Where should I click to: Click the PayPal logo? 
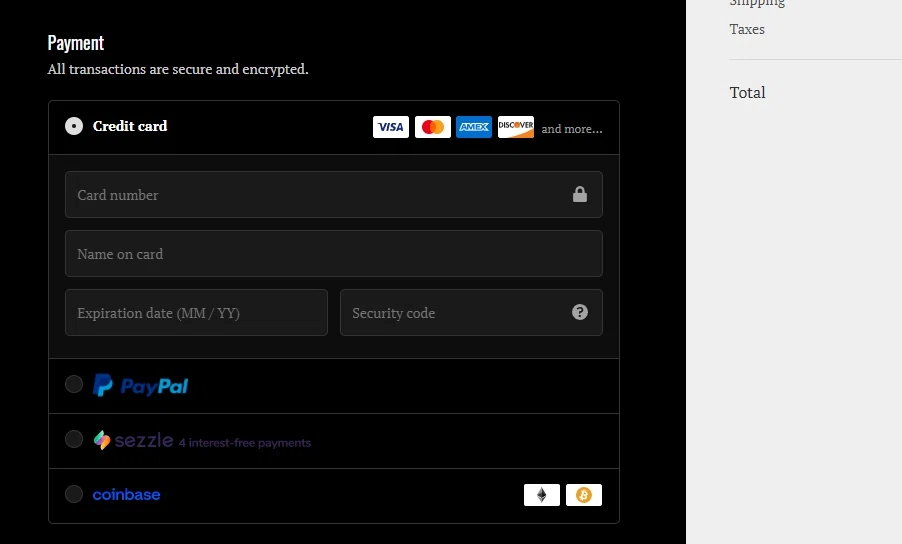140,386
